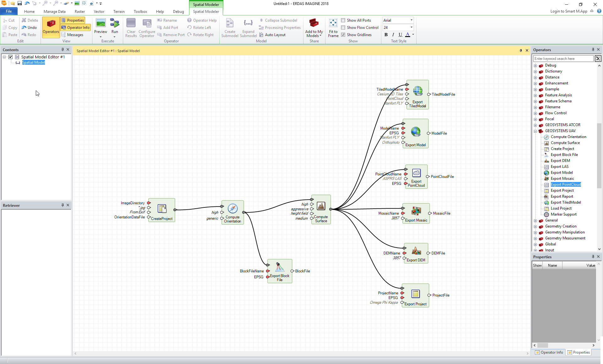Open the font color dropdown arrow
This screenshot has height=364, width=603.
coord(413,35)
